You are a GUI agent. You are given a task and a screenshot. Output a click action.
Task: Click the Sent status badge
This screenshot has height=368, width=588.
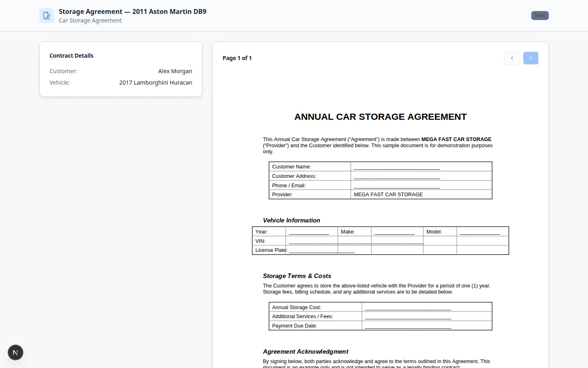coord(540,16)
